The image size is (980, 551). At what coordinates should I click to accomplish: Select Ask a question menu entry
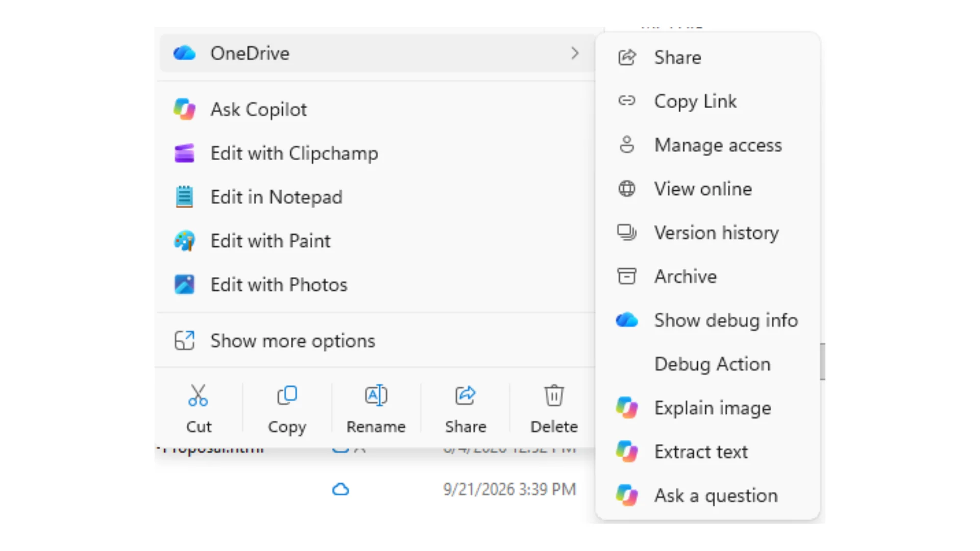click(707, 496)
